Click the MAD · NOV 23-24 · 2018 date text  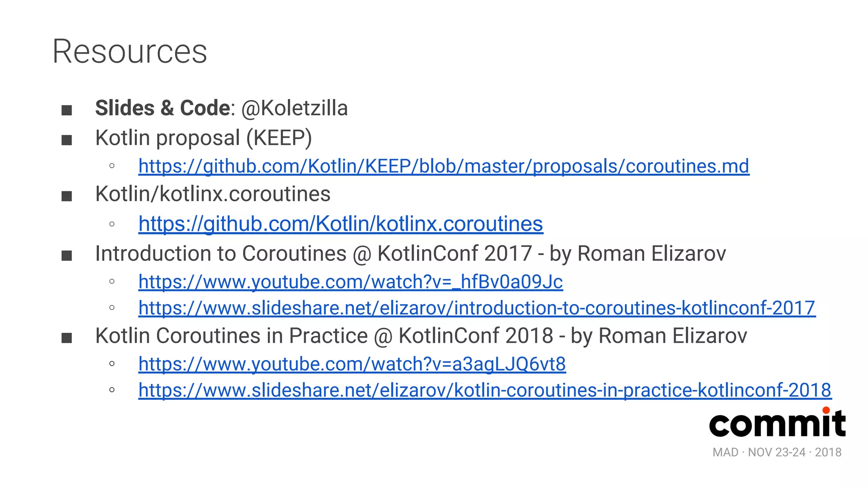coord(777,452)
